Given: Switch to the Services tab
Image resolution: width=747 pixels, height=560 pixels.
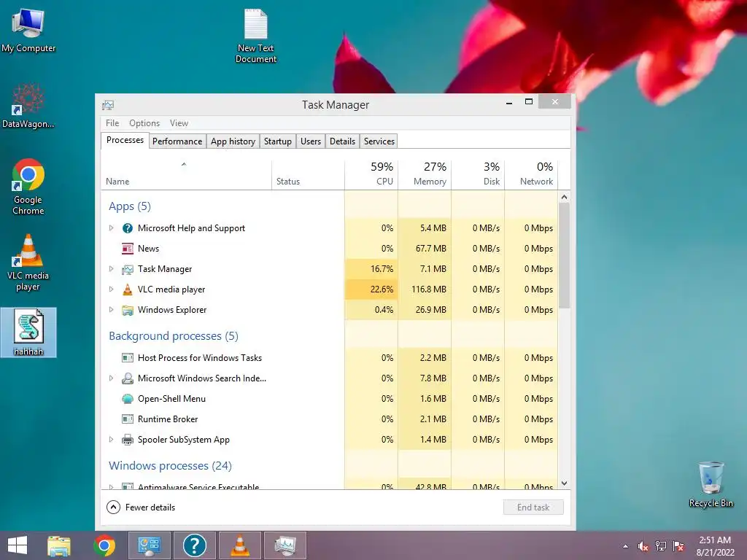Looking at the screenshot, I should (379, 141).
